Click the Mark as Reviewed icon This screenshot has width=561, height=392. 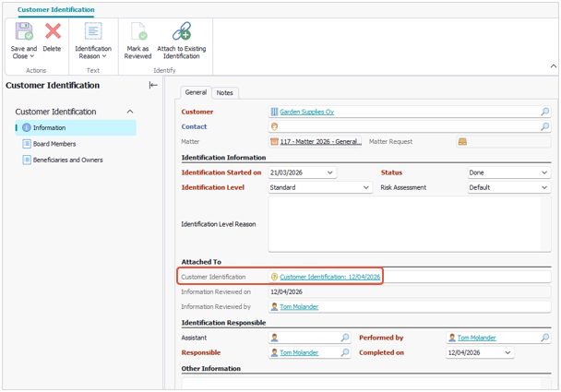coord(138,31)
